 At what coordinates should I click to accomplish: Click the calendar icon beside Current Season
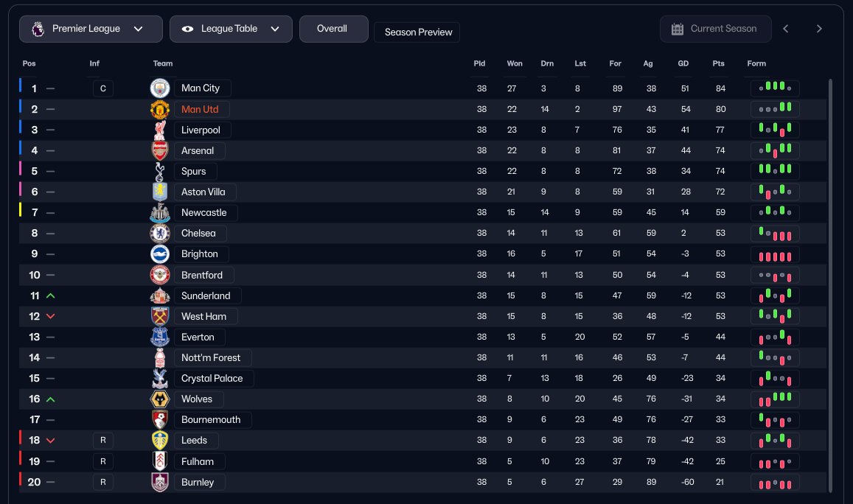point(678,29)
